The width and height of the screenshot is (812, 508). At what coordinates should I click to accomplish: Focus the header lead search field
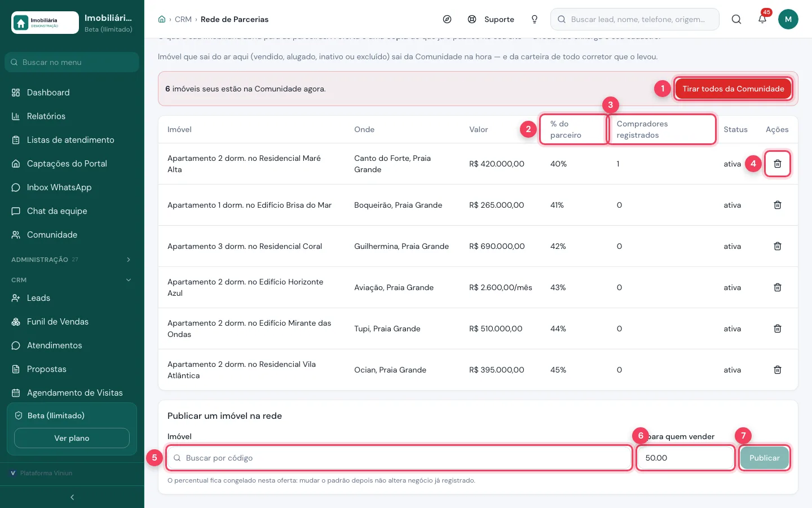pos(635,19)
